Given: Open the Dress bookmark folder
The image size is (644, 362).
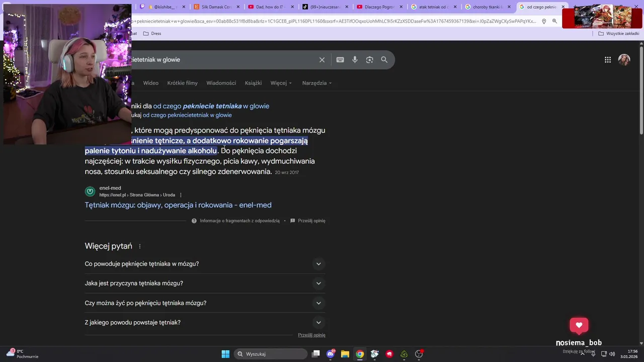Looking at the screenshot, I should click(152, 33).
